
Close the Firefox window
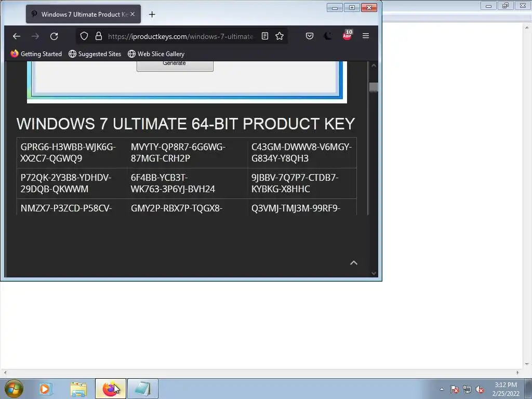pyautogui.click(x=369, y=7)
